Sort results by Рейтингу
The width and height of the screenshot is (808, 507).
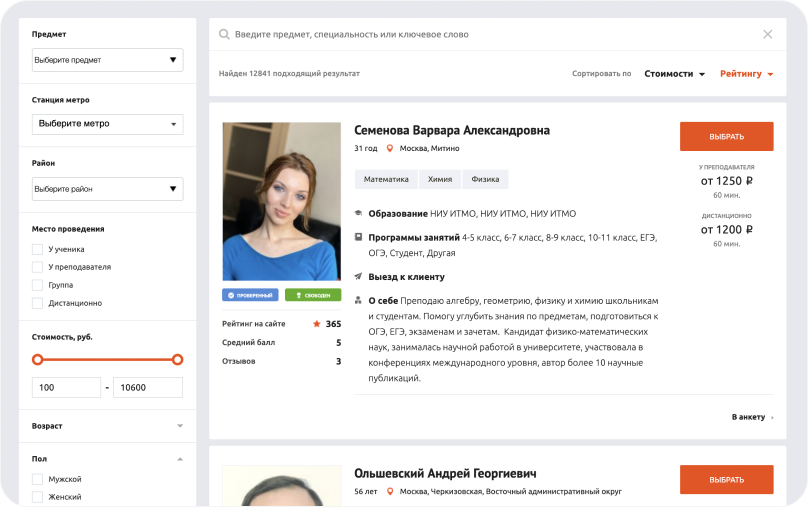click(746, 74)
